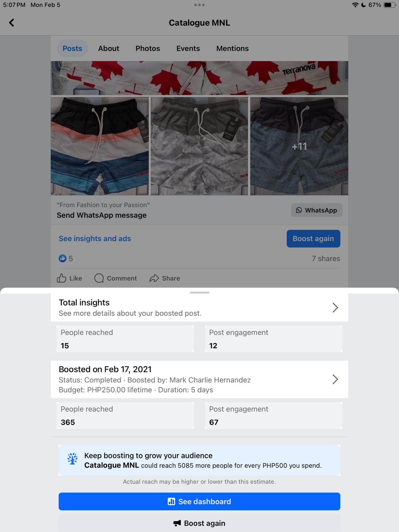Viewport: 399px width, 532px height.
Task: Open the Events tab
Action: 188,49
